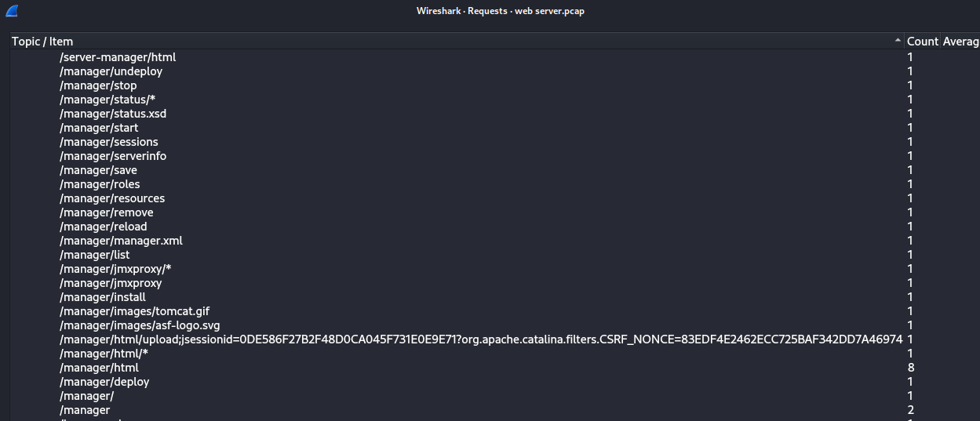Viewport: 980px width, 421px height.
Task: Select the /manager/html row with count 8
Action: (x=99, y=368)
